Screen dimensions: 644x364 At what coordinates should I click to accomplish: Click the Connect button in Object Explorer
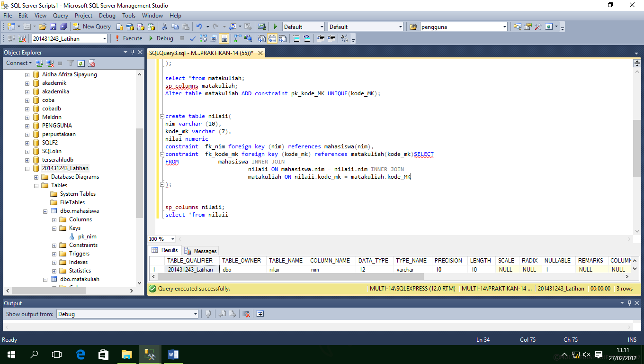(17, 63)
